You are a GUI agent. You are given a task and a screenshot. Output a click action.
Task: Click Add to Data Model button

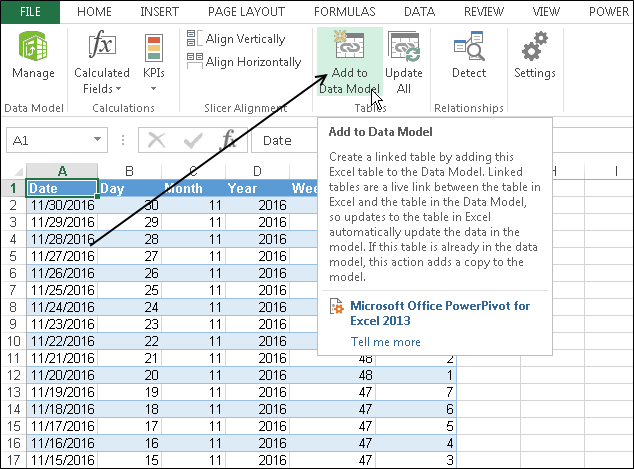tap(350, 62)
